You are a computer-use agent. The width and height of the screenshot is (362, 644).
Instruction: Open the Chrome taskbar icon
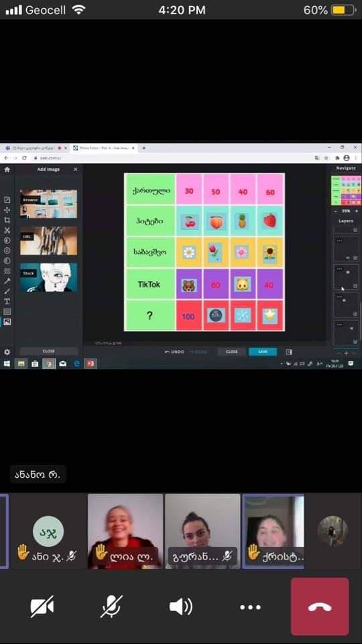(x=50, y=363)
